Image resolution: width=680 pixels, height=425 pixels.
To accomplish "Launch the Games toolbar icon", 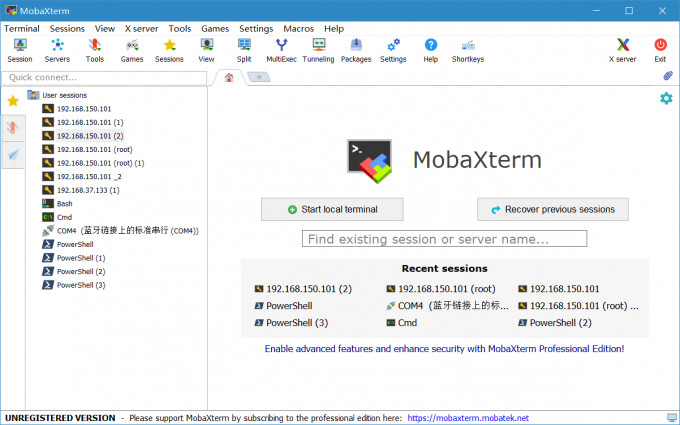I will tap(132, 50).
